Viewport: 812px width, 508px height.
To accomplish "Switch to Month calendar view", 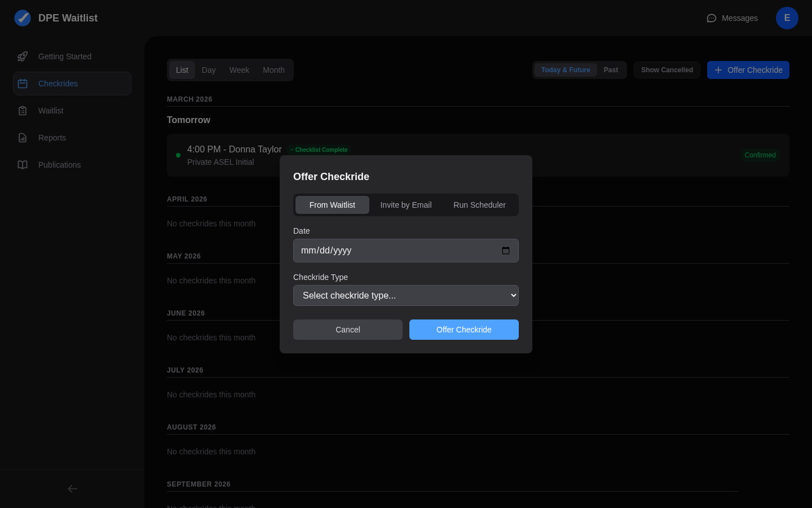I will pos(273,70).
